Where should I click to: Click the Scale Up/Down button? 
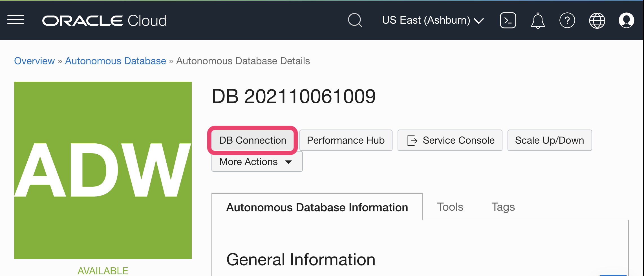click(x=549, y=140)
